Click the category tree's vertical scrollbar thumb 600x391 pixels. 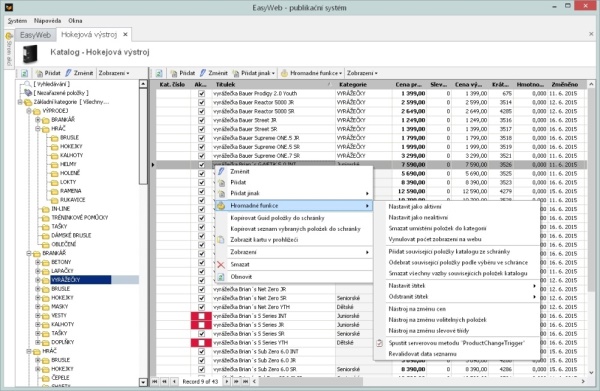(143, 136)
